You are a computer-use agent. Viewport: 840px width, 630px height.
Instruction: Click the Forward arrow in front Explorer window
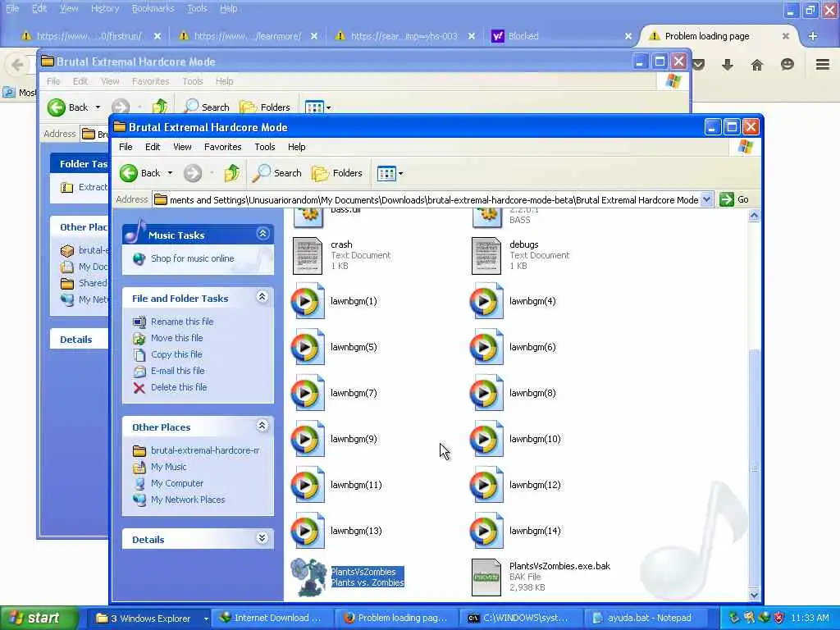coord(193,173)
